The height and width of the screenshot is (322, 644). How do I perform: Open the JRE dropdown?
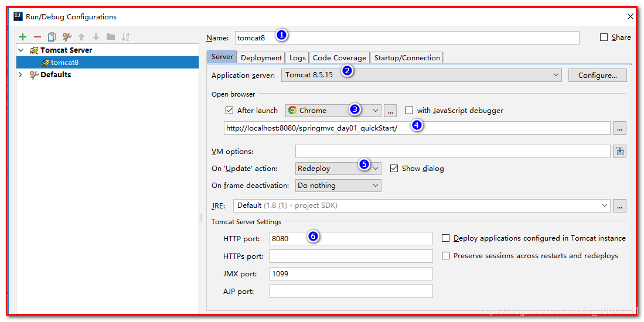point(421,205)
